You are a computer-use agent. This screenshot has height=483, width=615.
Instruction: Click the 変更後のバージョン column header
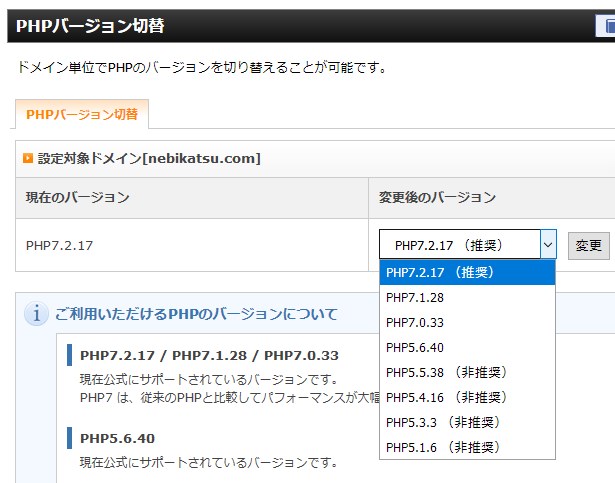coord(492,197)
